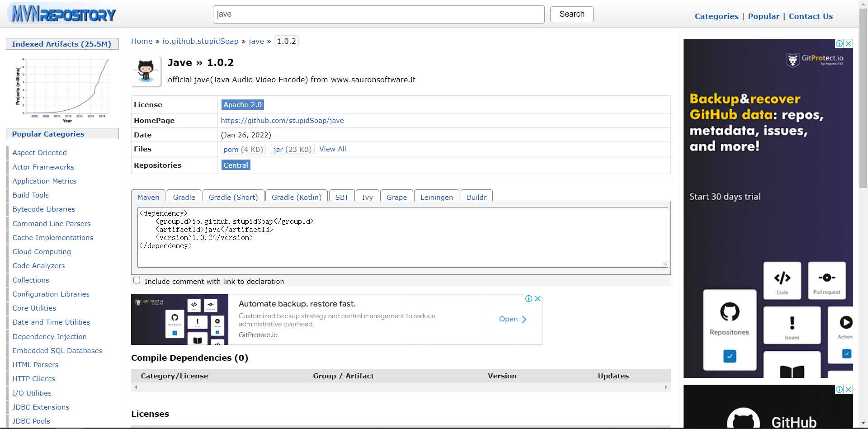Close the banner ad below the dependency box
Viewport: 868px width, 429px height.
538,298
